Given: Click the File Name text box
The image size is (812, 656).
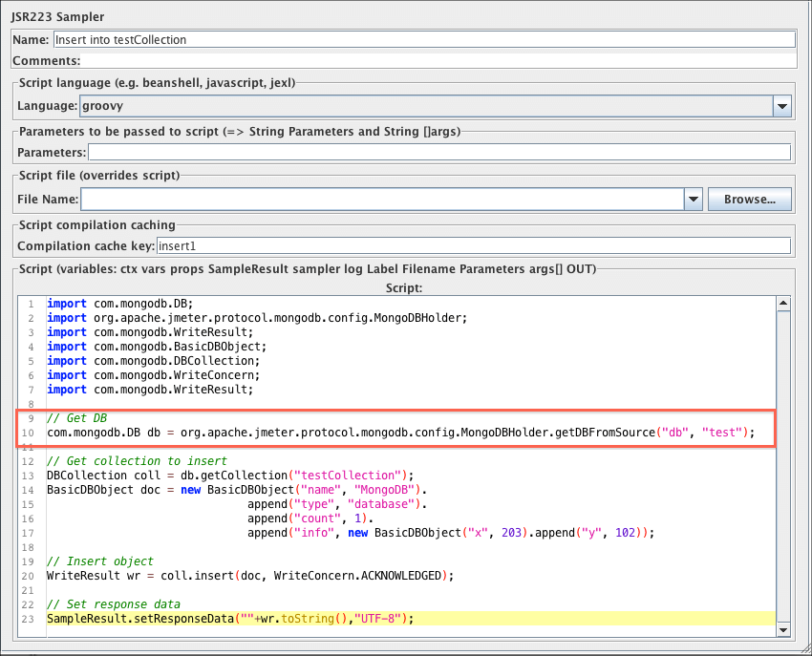Looking at the screenshot, I should tap(382, 200).
